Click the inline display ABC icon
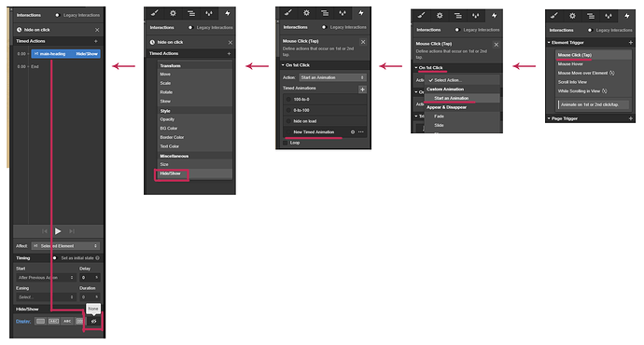The width and height of the screenshot is (644, 345). click(x=67, y=321)
